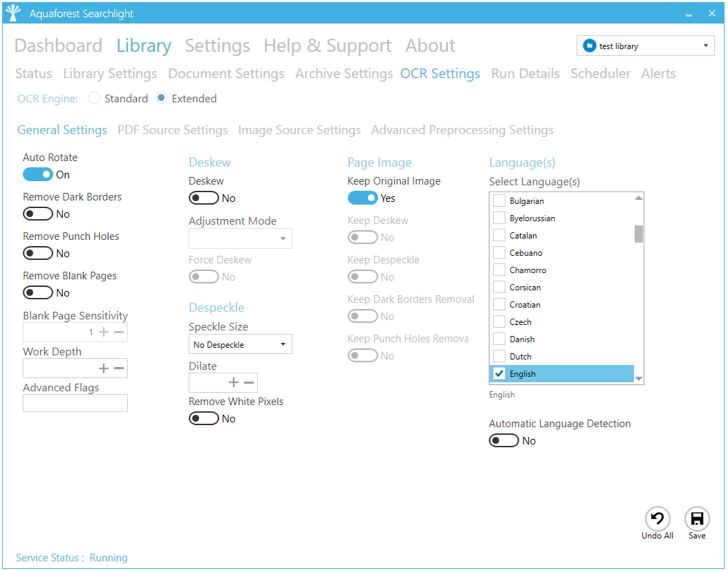This screenshot has height=571, width=728.
Task: Enable the Remove Dark Borders toggle
Action: pos(38,214)
